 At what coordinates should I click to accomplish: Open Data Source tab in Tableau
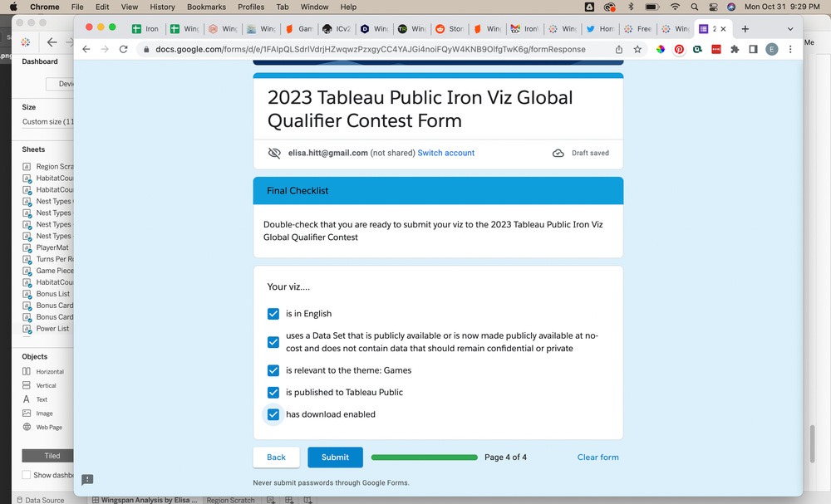pos(40,500)
